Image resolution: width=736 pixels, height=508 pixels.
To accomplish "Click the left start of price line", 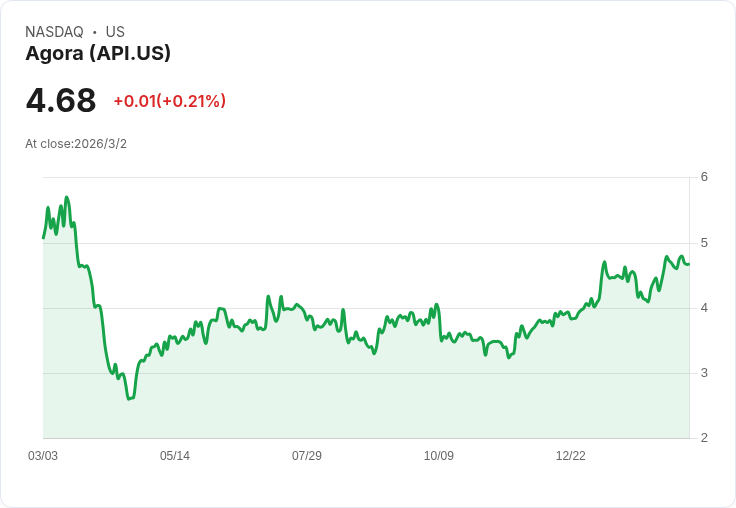I will click(43, 237).
